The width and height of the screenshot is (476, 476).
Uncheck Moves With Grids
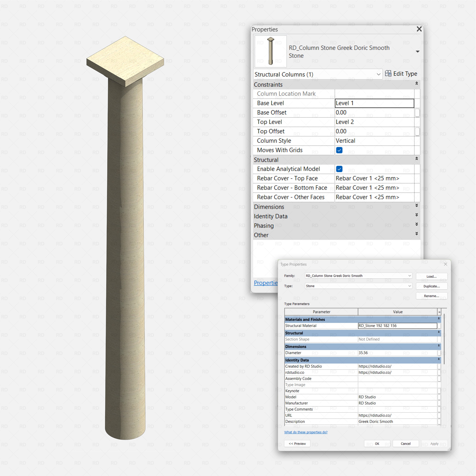click(339, 150)
